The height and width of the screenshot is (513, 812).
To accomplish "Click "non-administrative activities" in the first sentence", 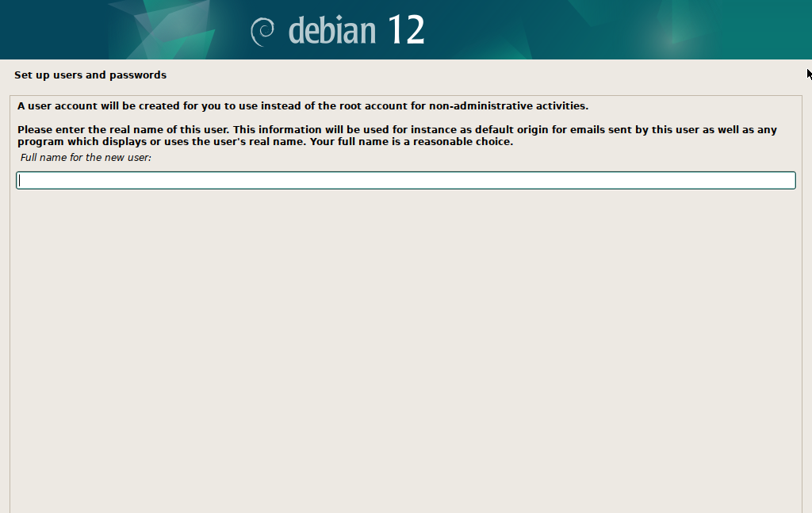I will coord(507,106).
